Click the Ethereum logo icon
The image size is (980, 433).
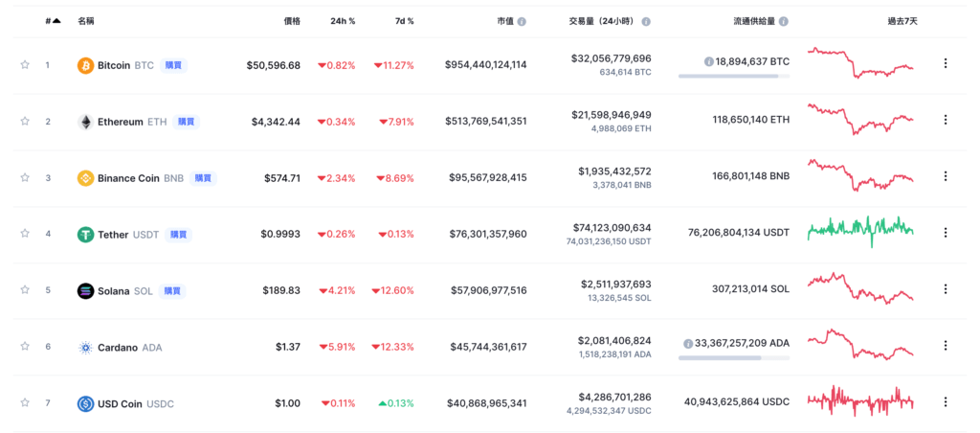[85, 122]
